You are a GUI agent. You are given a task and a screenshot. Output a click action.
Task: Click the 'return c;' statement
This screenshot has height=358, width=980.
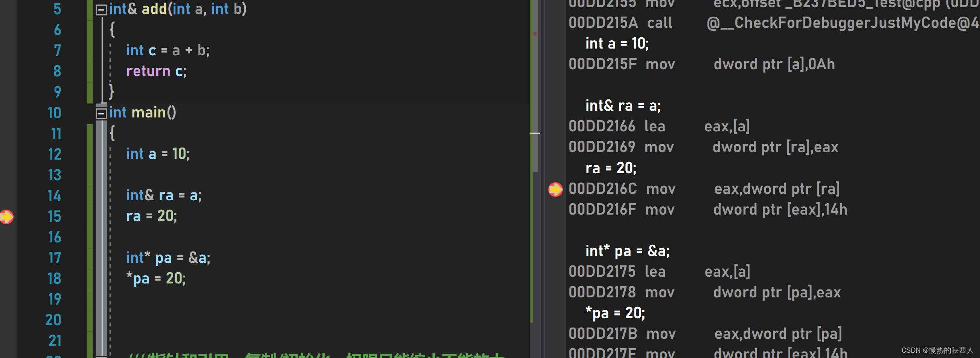(x=156, y=71)
